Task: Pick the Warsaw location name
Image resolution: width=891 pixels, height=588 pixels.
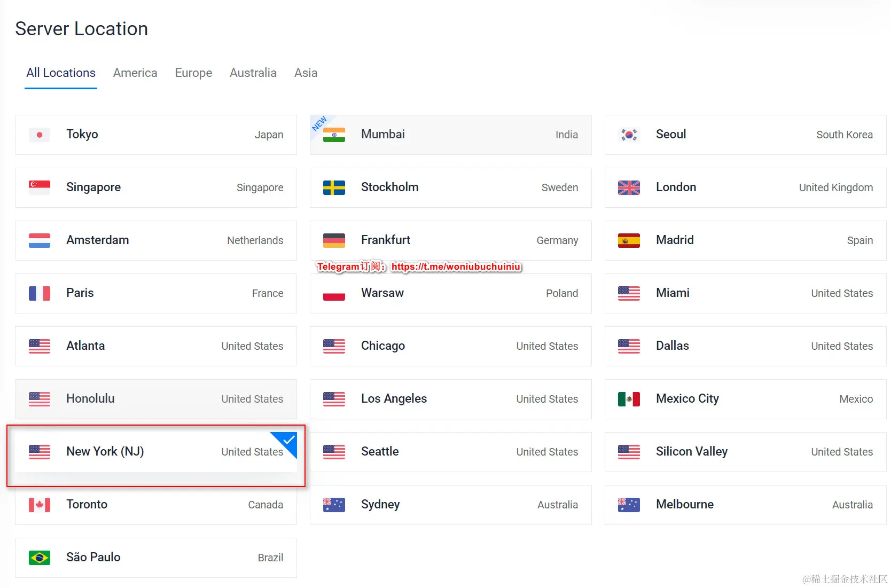Action: [382, 293]
